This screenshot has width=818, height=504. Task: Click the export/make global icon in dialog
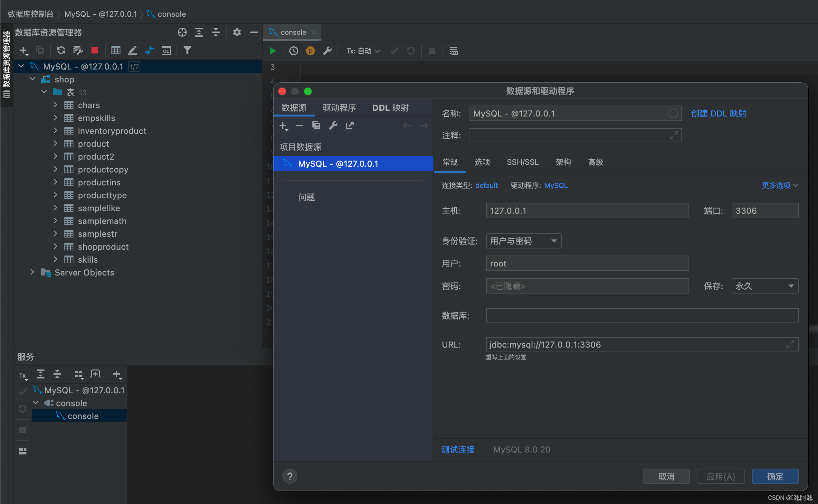(x=349, y=126)
